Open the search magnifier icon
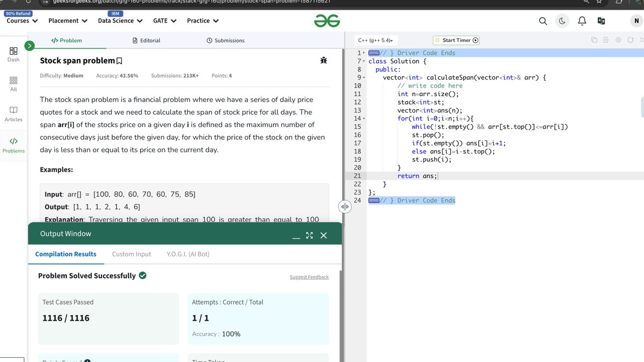The image size is (644, 362). (x=543, y=21)
